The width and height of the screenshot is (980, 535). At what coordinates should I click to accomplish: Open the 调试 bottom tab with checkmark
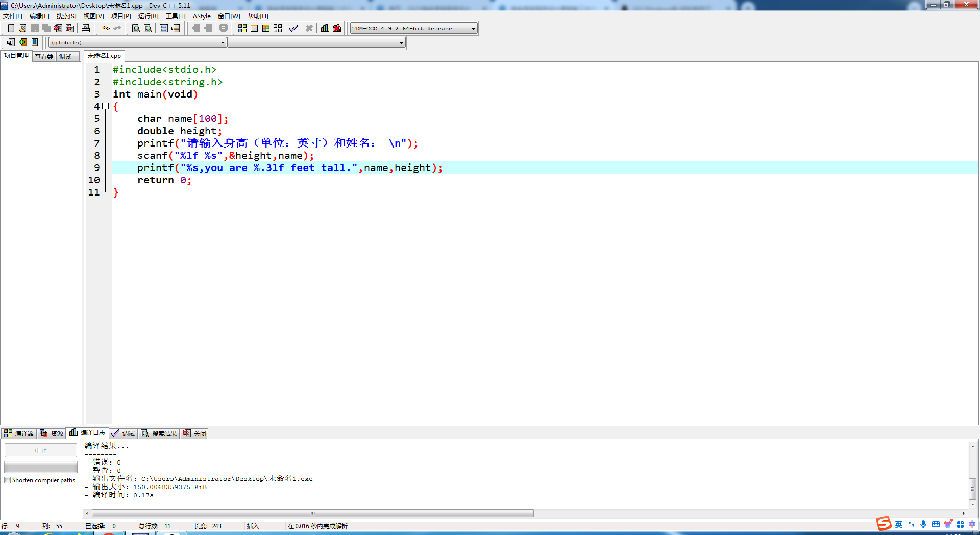[123, 433]
